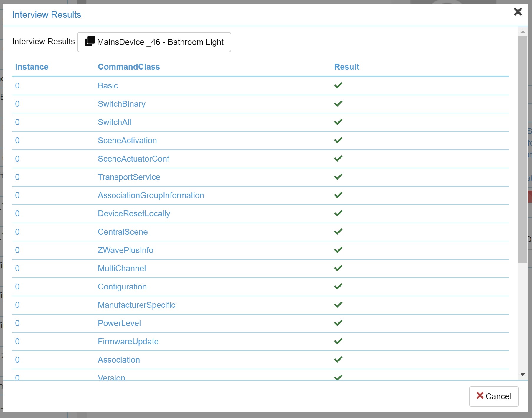This screenshot has height=418, width=532.
Task: Click the SwitchBinary result checkmark
Action: (338, 104)
